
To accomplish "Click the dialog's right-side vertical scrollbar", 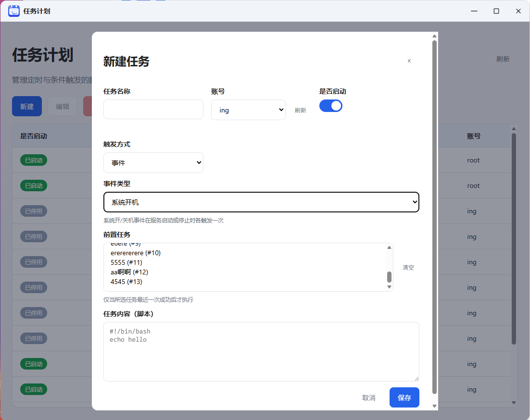I will click(x=434, y=216).
